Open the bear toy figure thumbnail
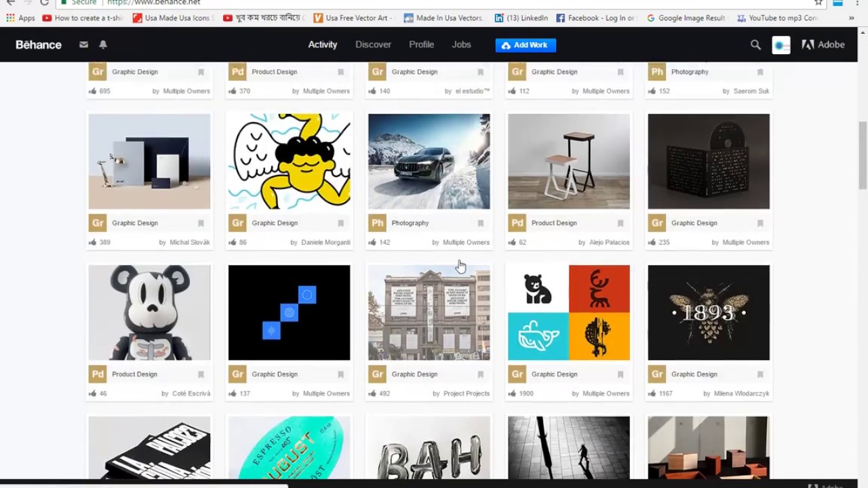This screenshot has height=488, width=868. [149, 312]
